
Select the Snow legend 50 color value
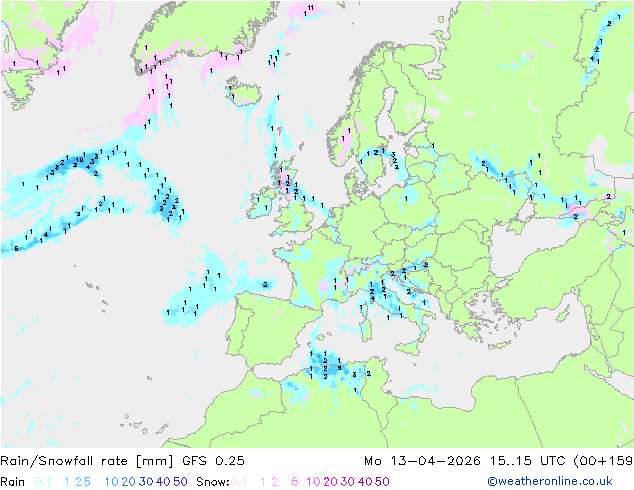pyautogui.click(x=382, y=482)
